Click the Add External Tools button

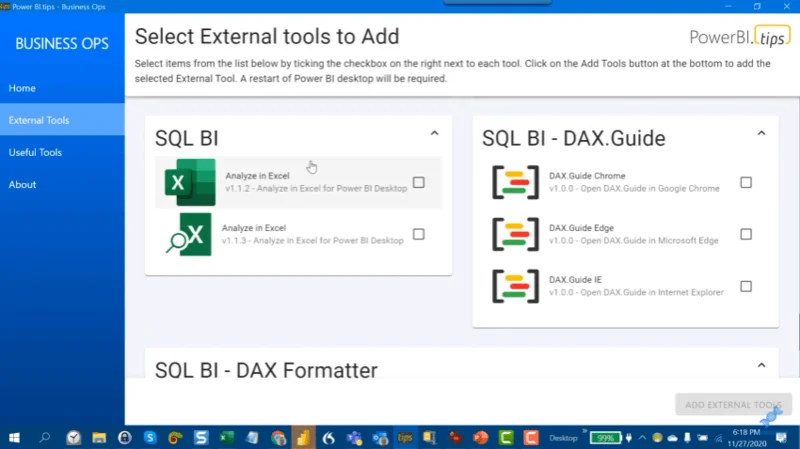tap(733, 405)
